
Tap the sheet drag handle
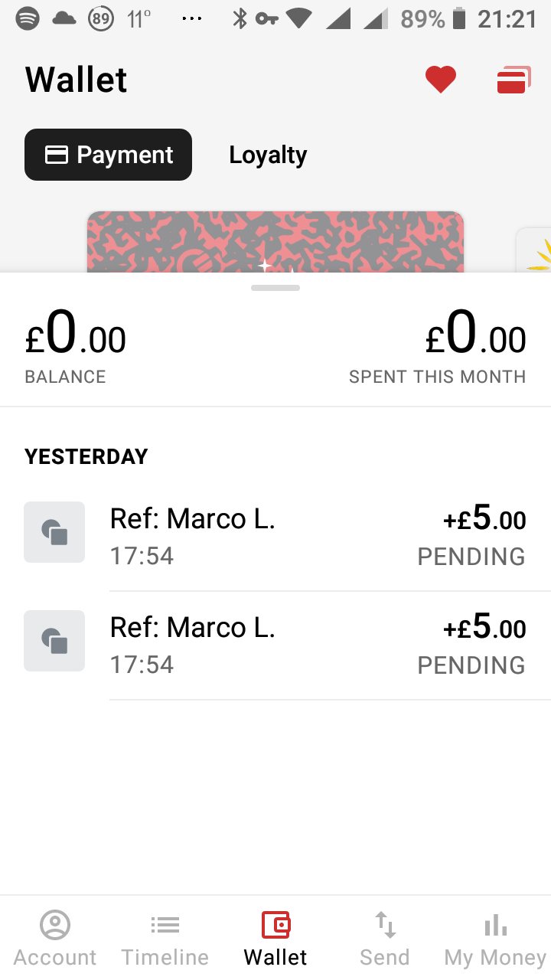[275, 288]
